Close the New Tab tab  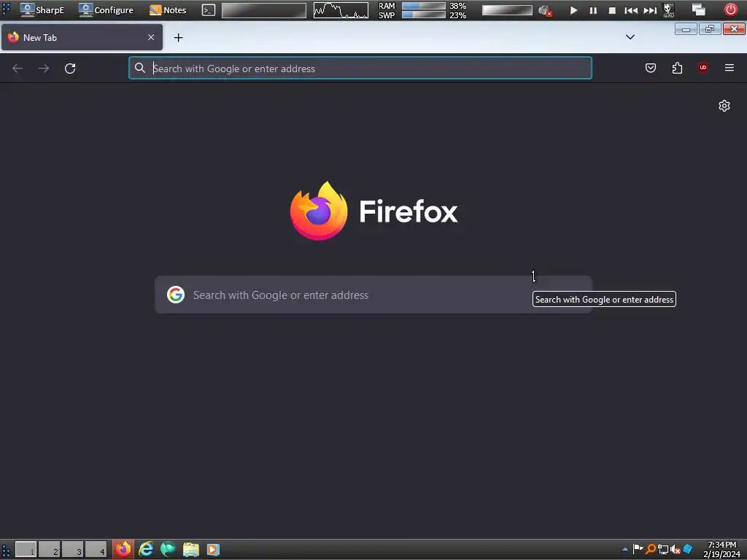click(151, 37)
